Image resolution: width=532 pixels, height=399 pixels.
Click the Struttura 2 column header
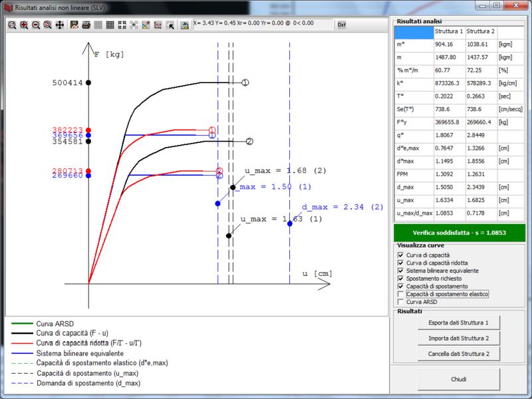click(x=481, y=31)
